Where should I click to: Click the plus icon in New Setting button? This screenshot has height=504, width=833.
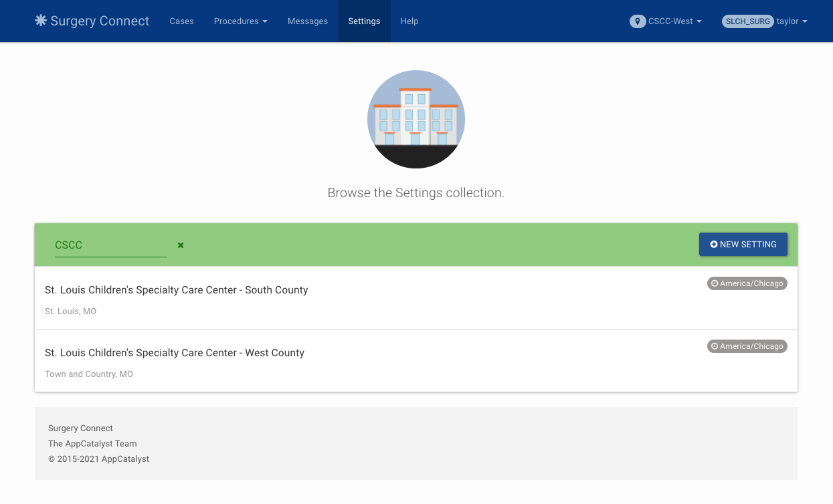point(714,245)
